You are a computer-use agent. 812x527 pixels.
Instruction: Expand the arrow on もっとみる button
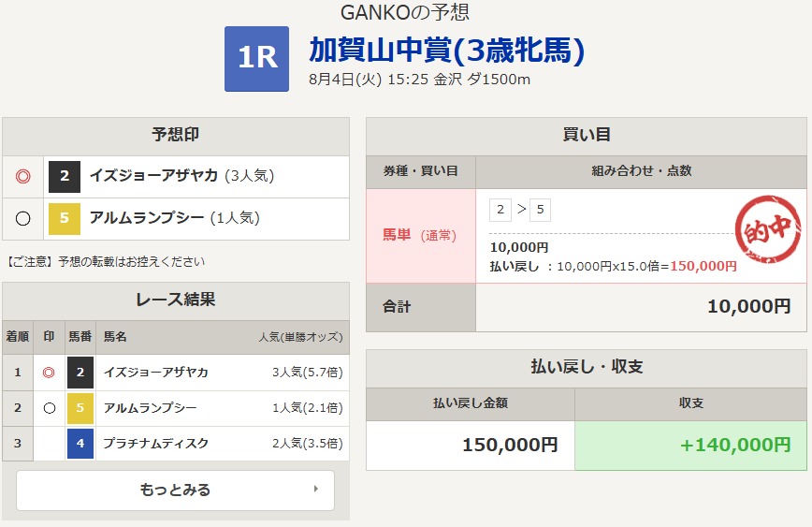(x=316, y=490)
